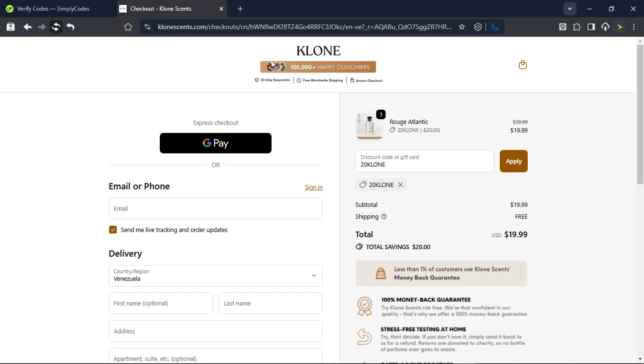
Task: Click the 30-Day Guarantee badge
Action: pyautogui.click(x=273, y=80)
